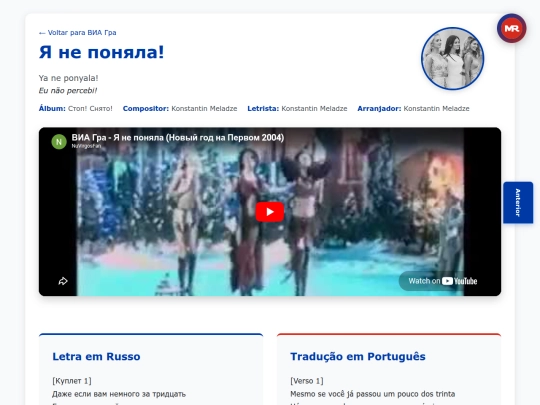Image resolution: width=540 pixels, height=405 pixels.
Task: Select the translation Eu não percebi!
Action: pos(68,91)
